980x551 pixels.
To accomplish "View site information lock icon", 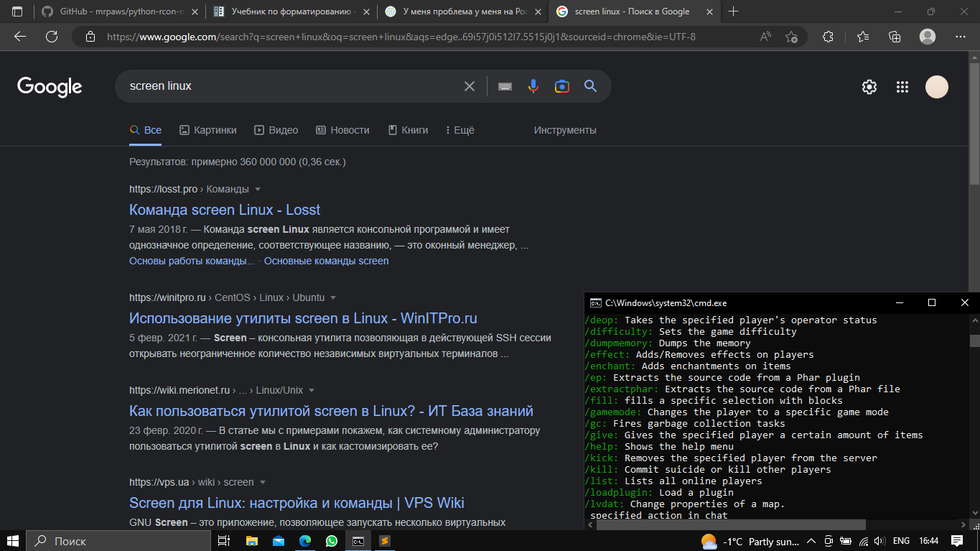I will click(x=90, y=37).
